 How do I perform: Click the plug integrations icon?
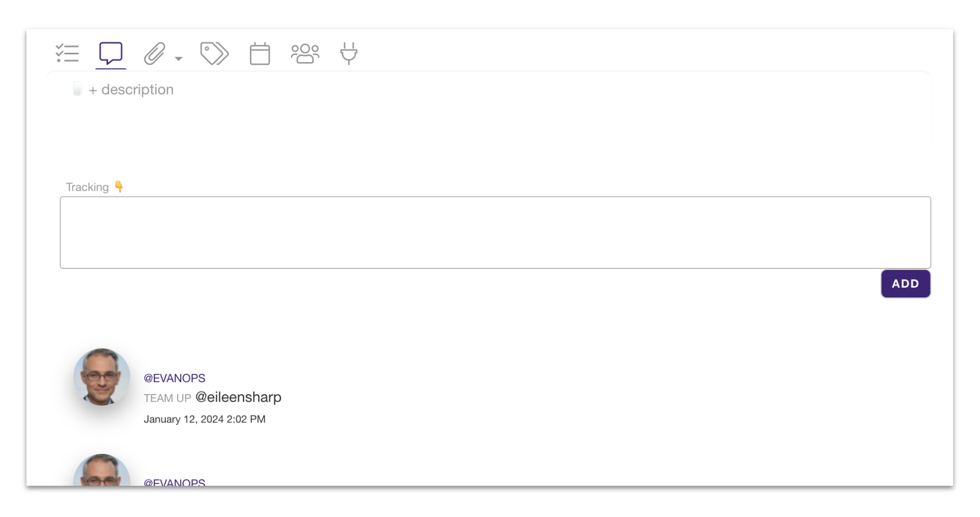tap(349, 53)
